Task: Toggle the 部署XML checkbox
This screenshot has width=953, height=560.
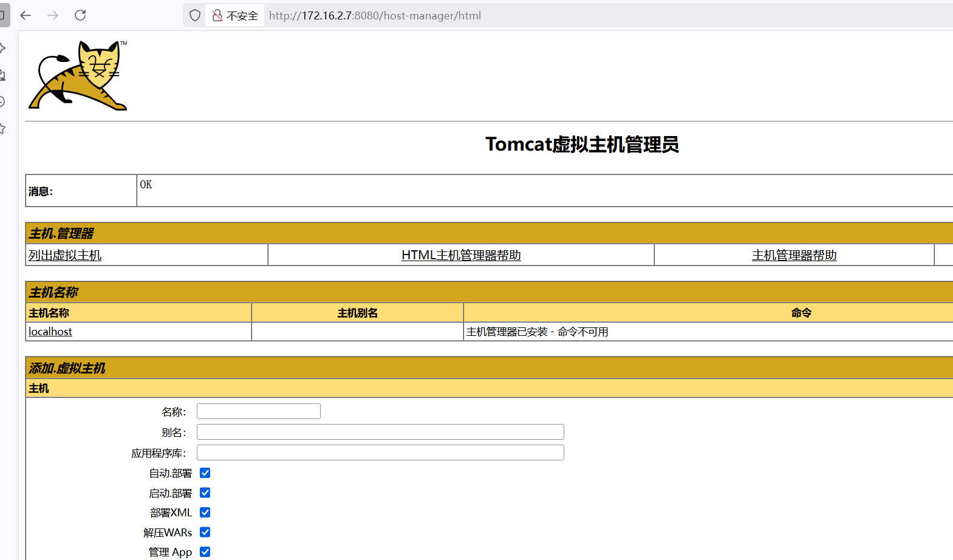Action: (x=205, y=512)
